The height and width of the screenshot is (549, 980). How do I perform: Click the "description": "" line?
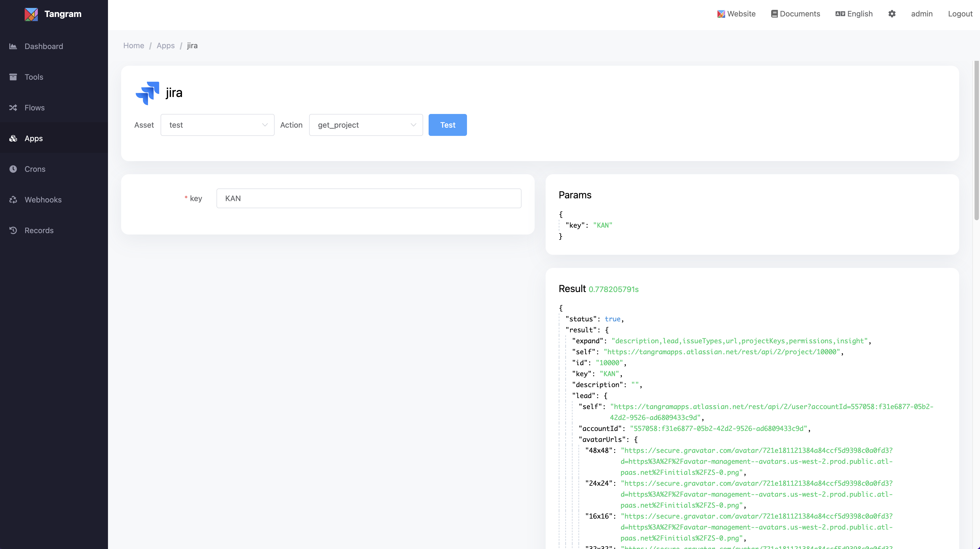[607, 385]
